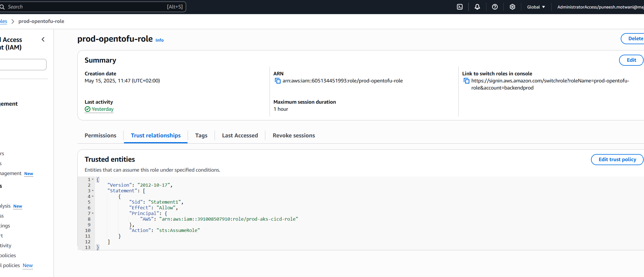Screen dimensions: 644x277
Task: Open the settings gear icon
Action: coord(512,7)
